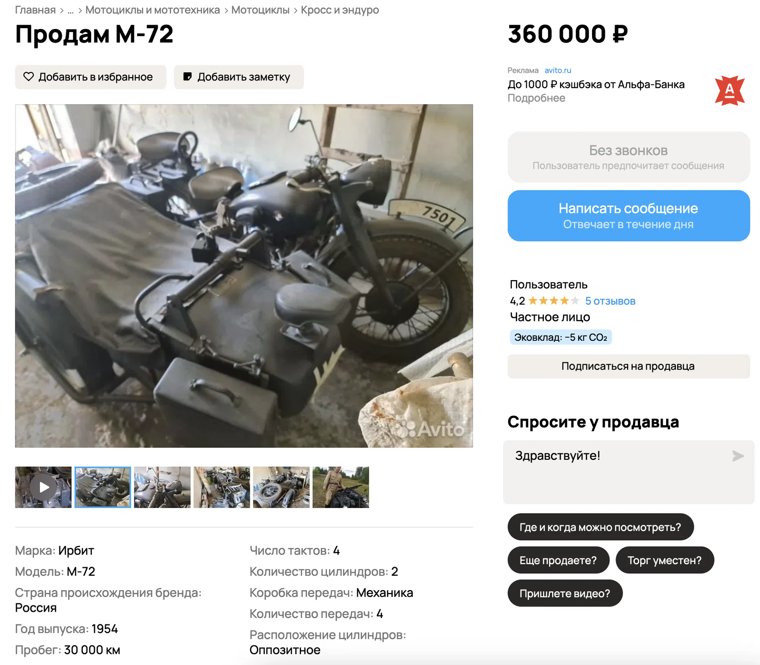Choose the Пришлете видео? quick question
Viewport: 760px width, 665px height.
[x=565, y=593]
